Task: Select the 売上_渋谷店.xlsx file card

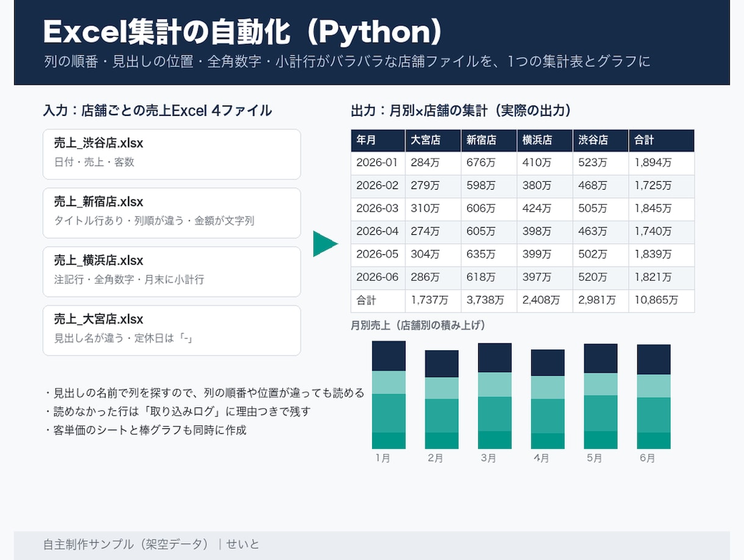Action: tap(171, 154)
